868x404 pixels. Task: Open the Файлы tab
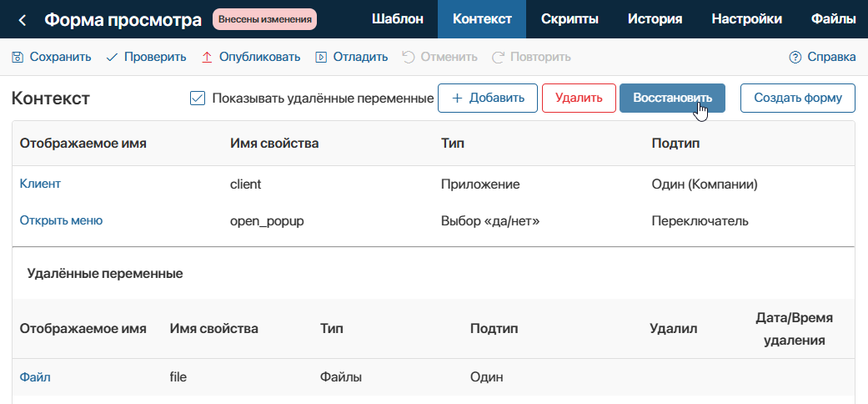click(833, 19)
